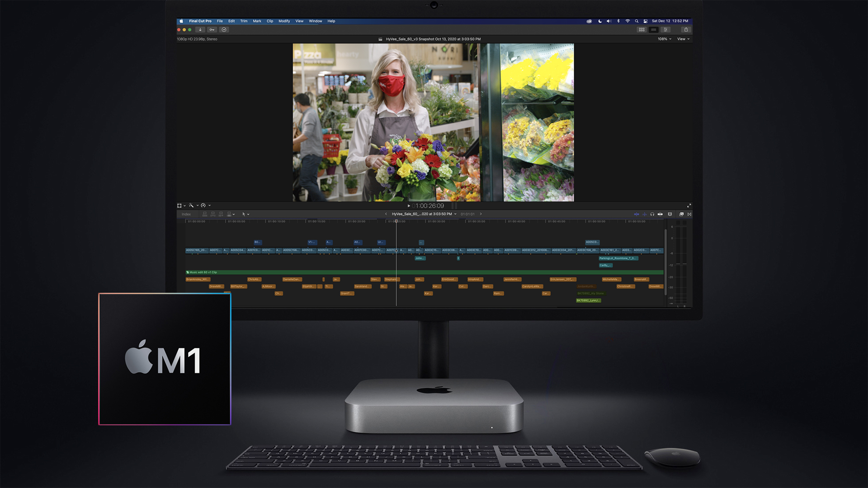The height and width of the screenshot is (488, 868).
Task: Click the Insert clip edit icon
Action: (x=213, y=214)
